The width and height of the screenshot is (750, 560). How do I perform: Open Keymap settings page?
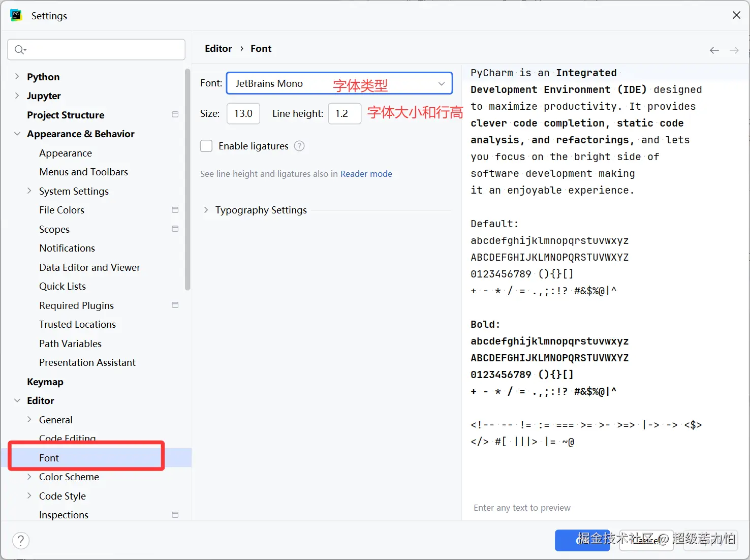[x=45, y=382]
